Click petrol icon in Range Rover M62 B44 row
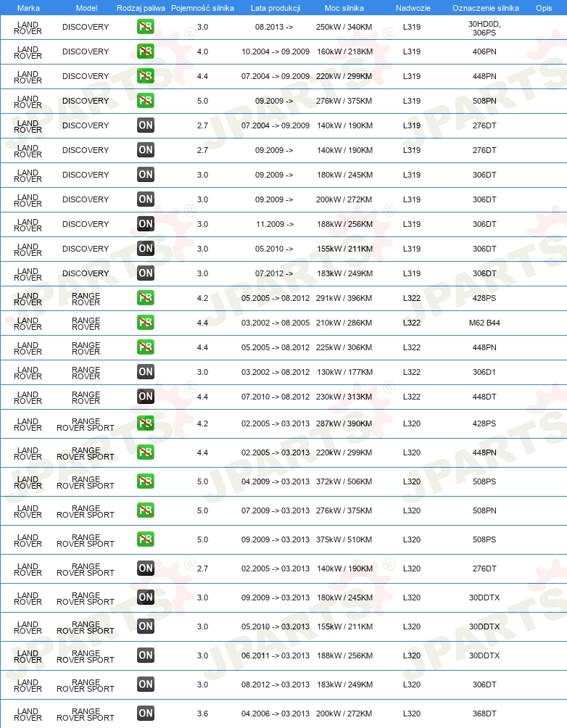Viewport: 567px width, 728px height. coord(145,322)
